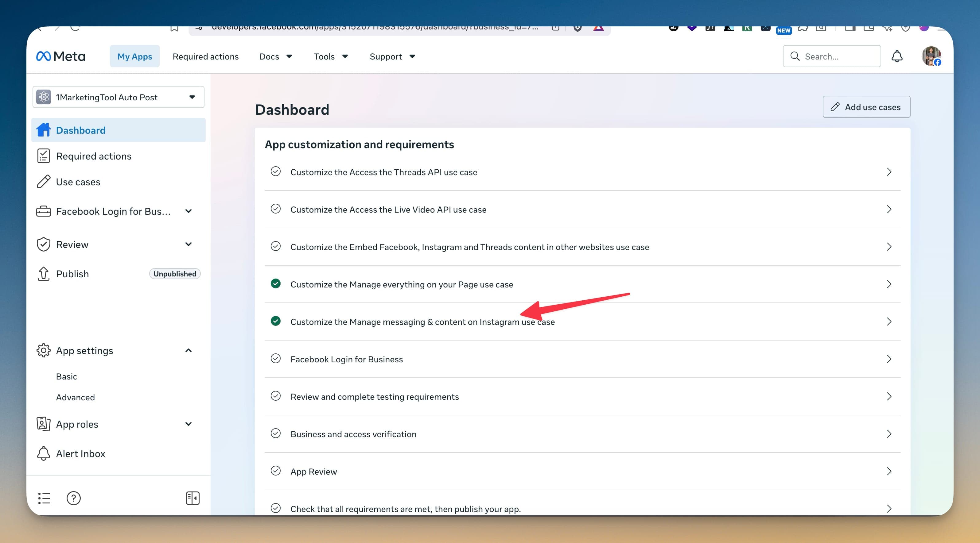
Task: Click the Unpublished status badge
Action: (x=175, y=274)
